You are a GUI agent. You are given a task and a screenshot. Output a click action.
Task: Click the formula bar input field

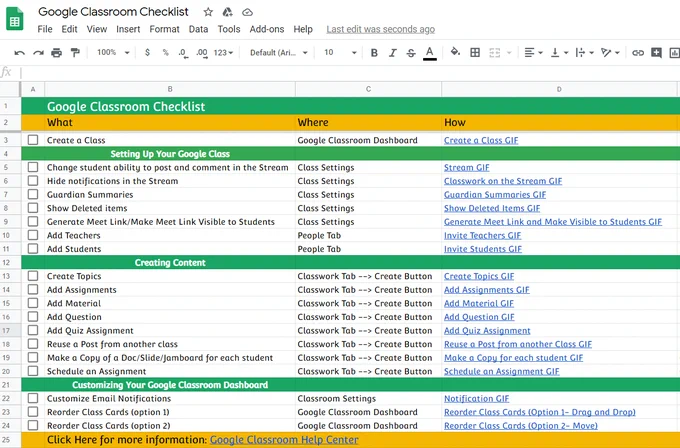tap(349, 72)
